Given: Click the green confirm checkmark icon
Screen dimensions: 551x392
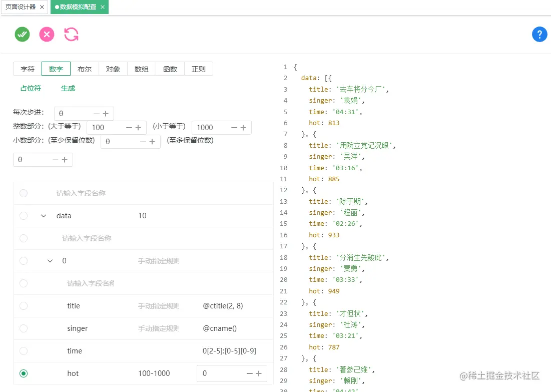Looking at the screenshot, I should click(x=22, y=35).
